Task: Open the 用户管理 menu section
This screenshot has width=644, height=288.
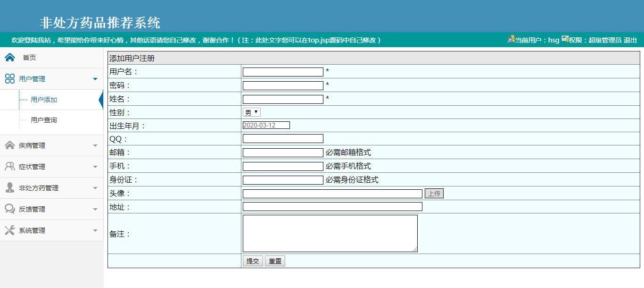Action: (x=51, y=79)
